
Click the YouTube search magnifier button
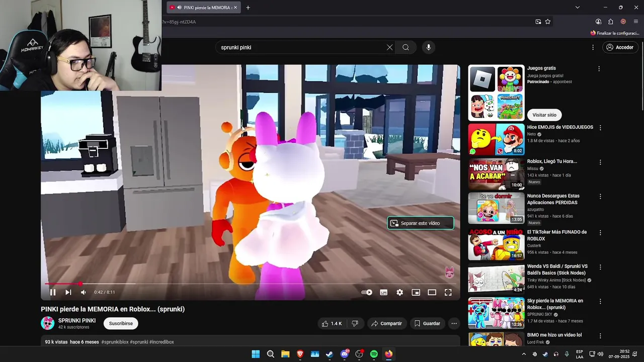[x=406, y=47]
